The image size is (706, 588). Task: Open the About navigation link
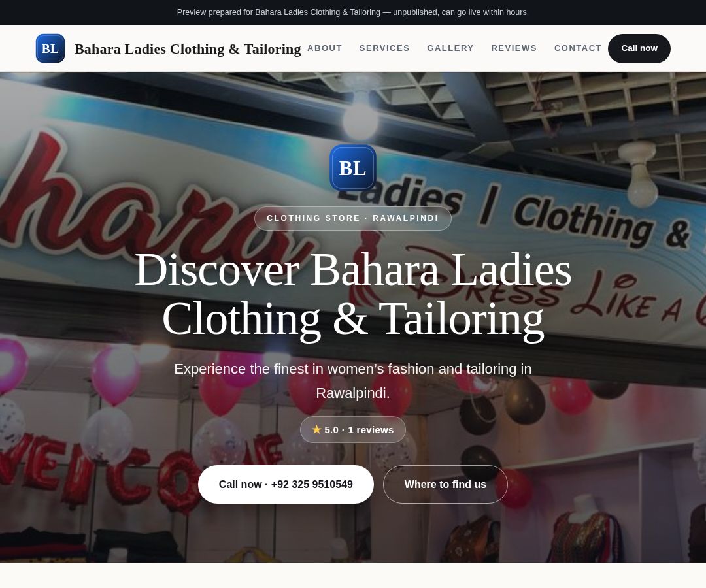(325, 48)
